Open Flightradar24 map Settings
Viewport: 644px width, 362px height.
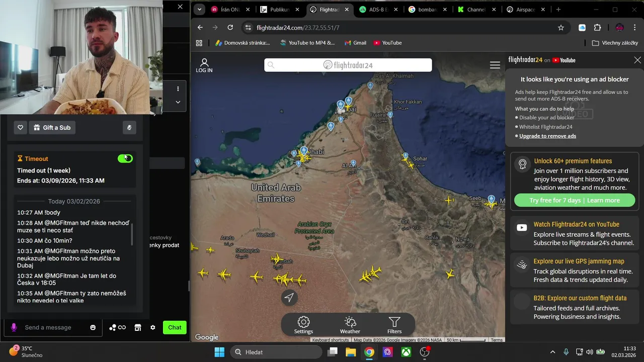coord(303,325)
